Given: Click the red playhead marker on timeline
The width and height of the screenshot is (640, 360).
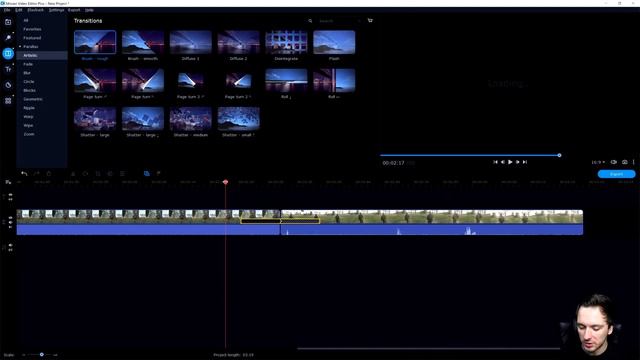Looking at the screenshot, I should (225, 182).
